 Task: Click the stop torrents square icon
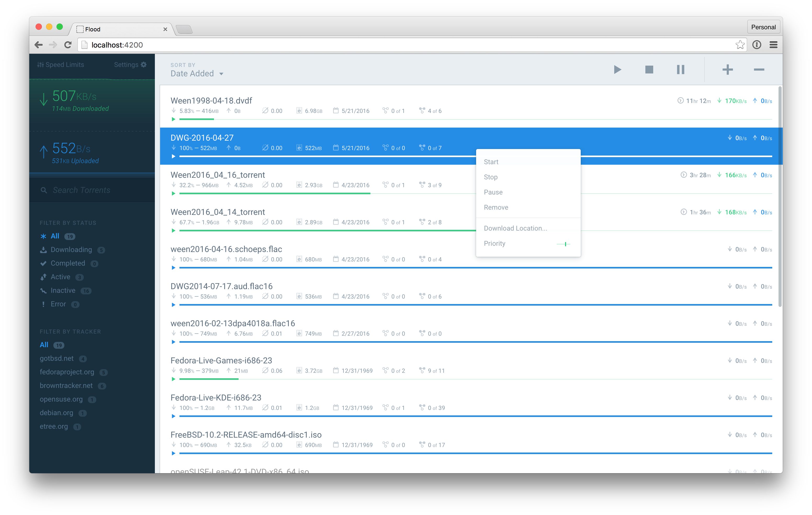pyautogui.click(x=649, y=70)
